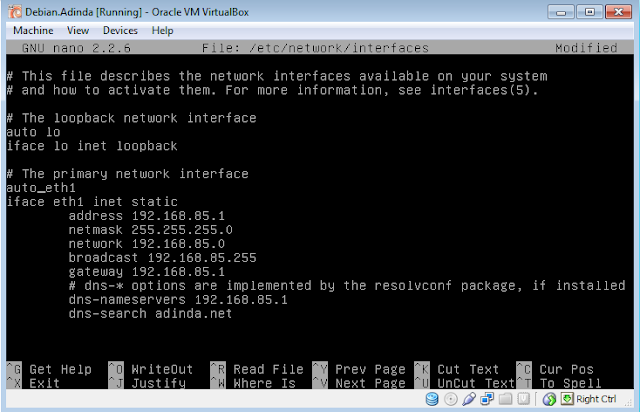
Task: Click the 'dns-nameservers 192.168.85.1' line
Action: pos(178,300)
